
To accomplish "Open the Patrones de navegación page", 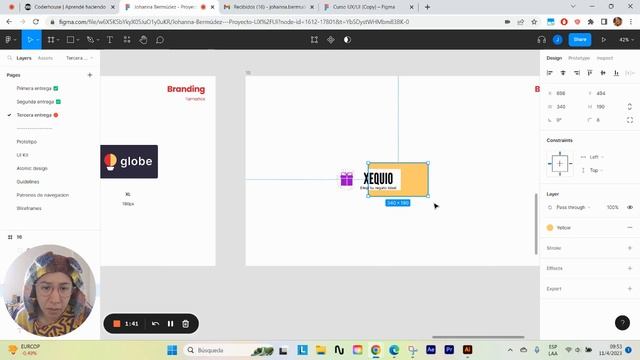I will click(42, 195).
